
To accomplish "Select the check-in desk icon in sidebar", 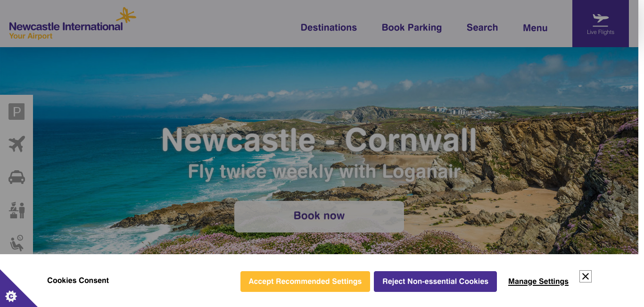I will 17,210.
